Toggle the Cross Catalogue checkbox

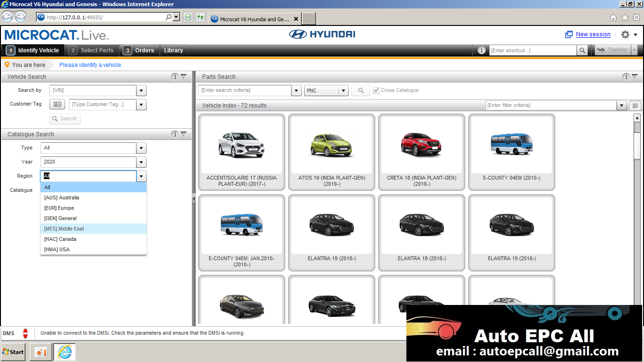[x=376, y=90]
